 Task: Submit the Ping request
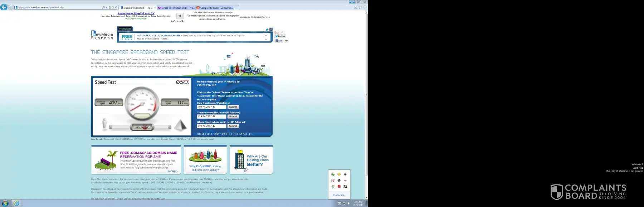tap(233, 107)
